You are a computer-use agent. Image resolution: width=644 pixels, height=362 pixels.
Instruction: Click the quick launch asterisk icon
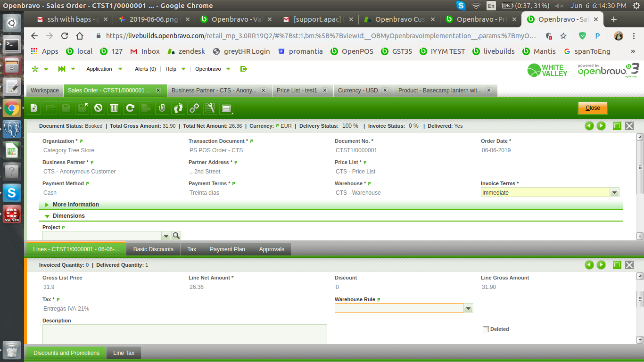pos(35,69)
